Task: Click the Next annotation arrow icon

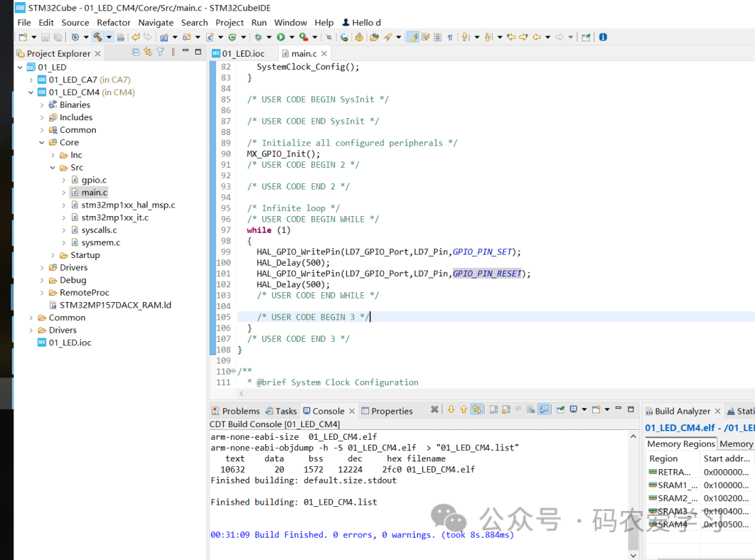Action: 465,37
